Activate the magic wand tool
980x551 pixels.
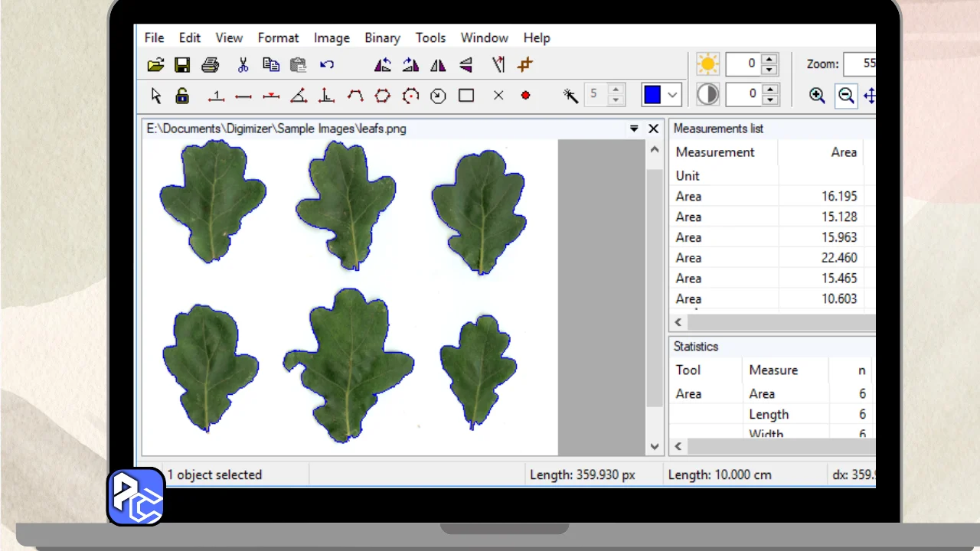570,95
